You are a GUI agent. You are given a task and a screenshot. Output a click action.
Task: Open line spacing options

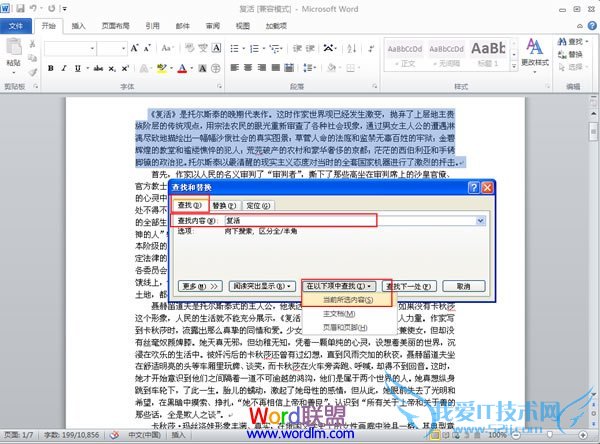[x=309, y=68]
